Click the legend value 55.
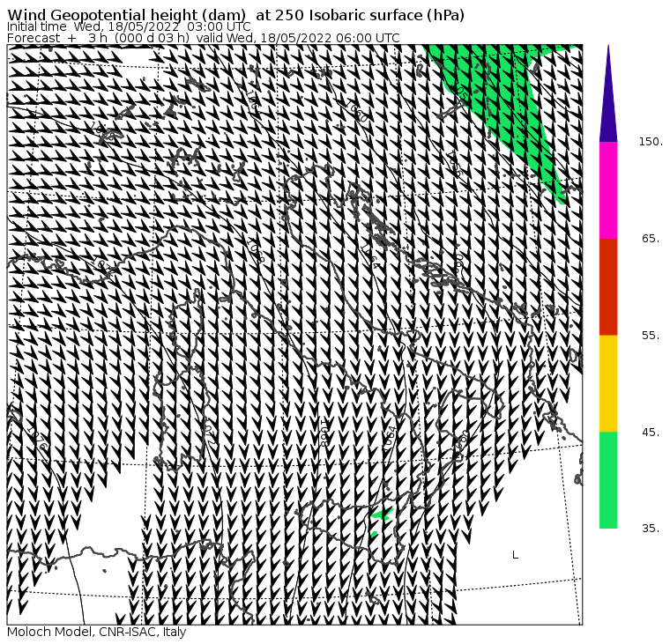This screenshot has width=670, height=644. tap(651, 336)
